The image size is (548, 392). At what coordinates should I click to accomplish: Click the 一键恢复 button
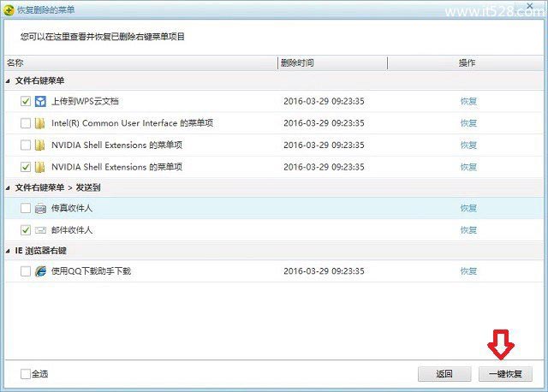pyautogui.click(x=505, y=374)
